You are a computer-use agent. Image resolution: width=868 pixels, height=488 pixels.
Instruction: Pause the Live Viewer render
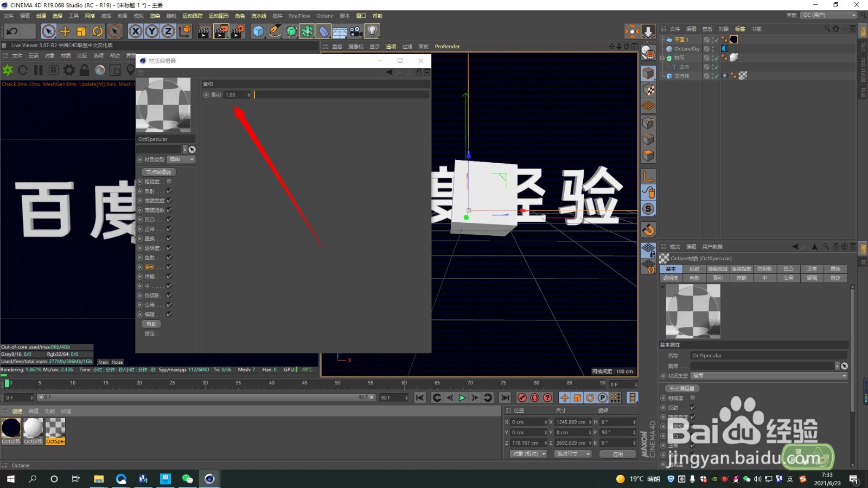pyautogui.click(x=38, y=70)
